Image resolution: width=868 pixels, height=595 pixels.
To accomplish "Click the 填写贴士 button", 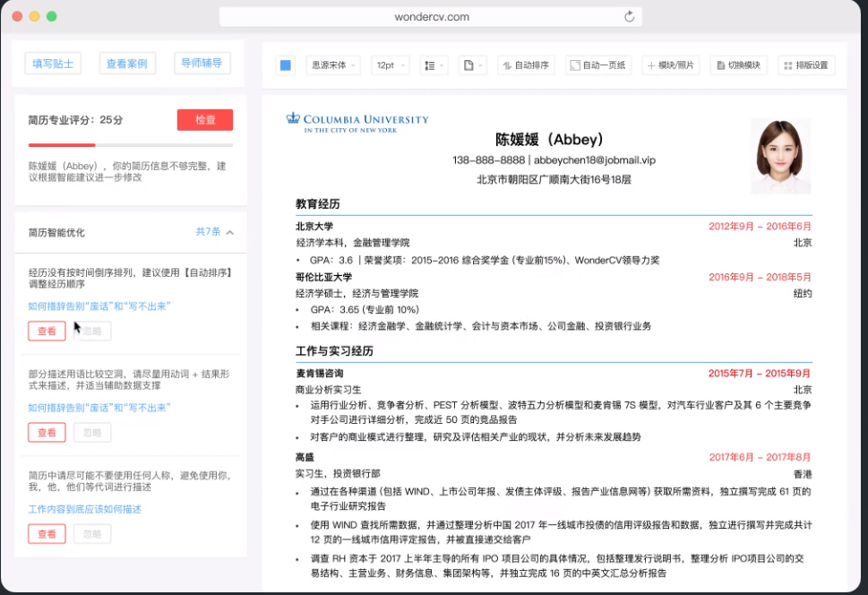I will (53, 64).
